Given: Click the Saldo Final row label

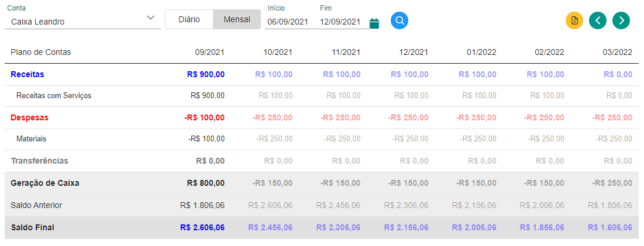Looking at the screenshot, I should pos(32,227).
